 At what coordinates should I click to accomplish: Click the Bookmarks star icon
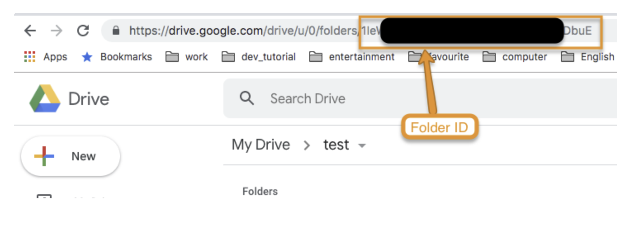[x=87, y=57]
